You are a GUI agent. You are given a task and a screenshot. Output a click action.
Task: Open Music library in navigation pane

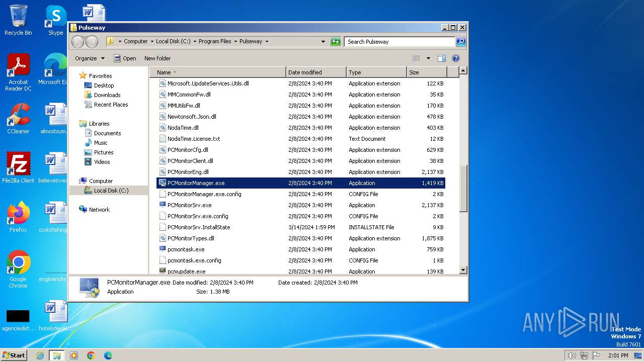[x=101, y=143]
